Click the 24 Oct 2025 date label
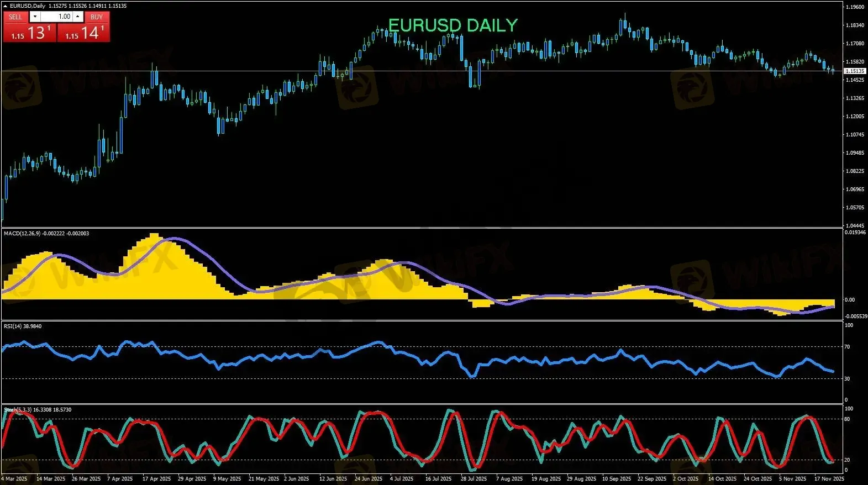The image size is (868, 485). (758, 479)
